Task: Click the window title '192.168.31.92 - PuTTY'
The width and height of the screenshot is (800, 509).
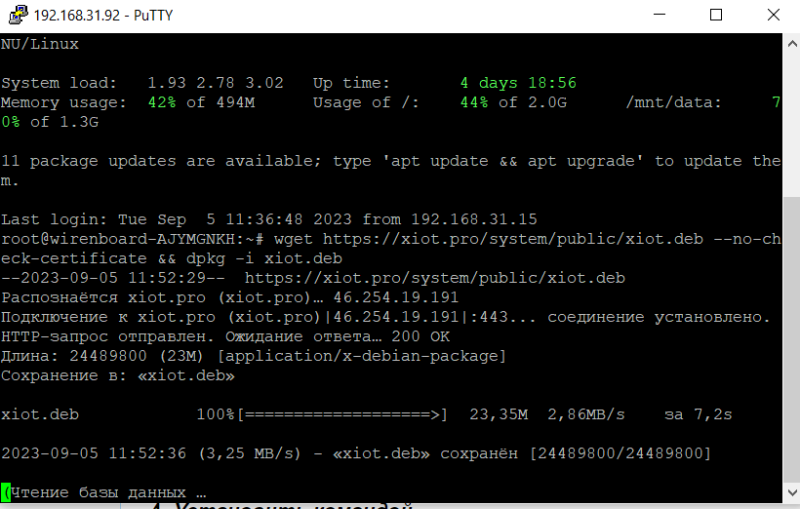Action: coord(103,15)
